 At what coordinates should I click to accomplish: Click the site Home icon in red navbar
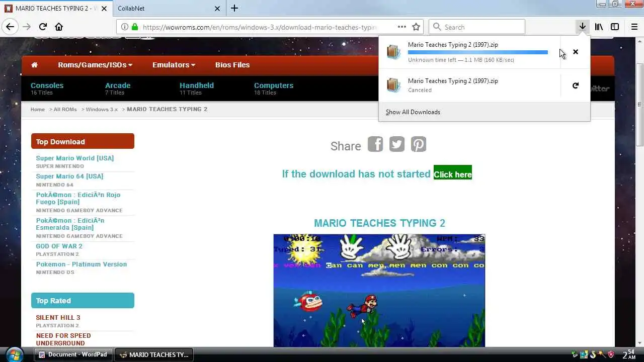34,65
